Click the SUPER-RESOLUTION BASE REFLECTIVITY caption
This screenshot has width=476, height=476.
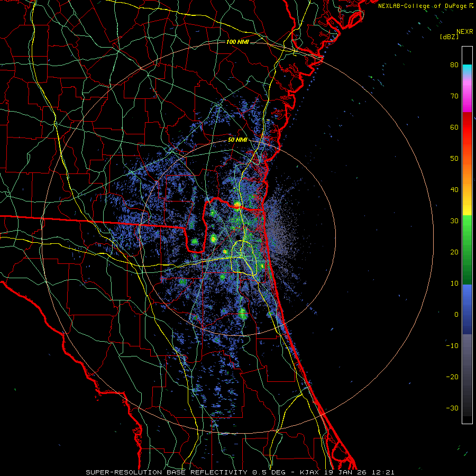pos(167,472)
